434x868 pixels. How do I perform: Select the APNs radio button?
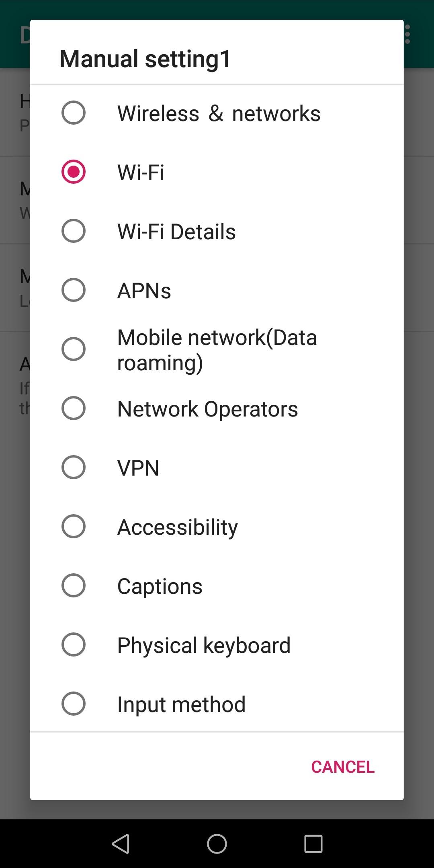tap(73, 290)
